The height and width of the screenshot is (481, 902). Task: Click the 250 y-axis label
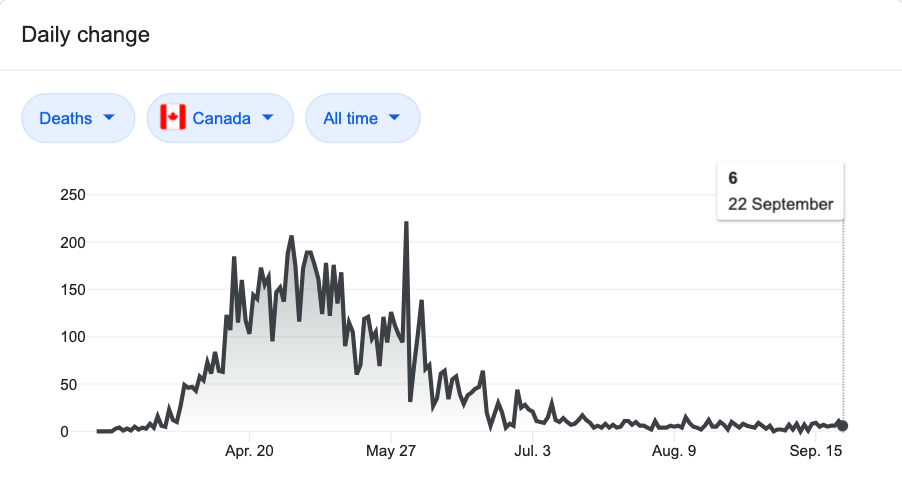(x=72, y=195)
